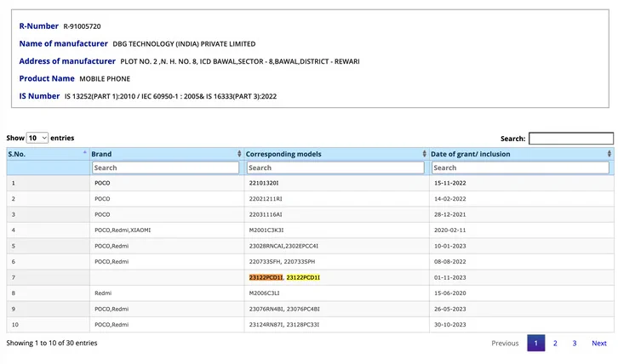618x364 pixels.
Task: Open the Next page link
Action: tap(598, 343)
